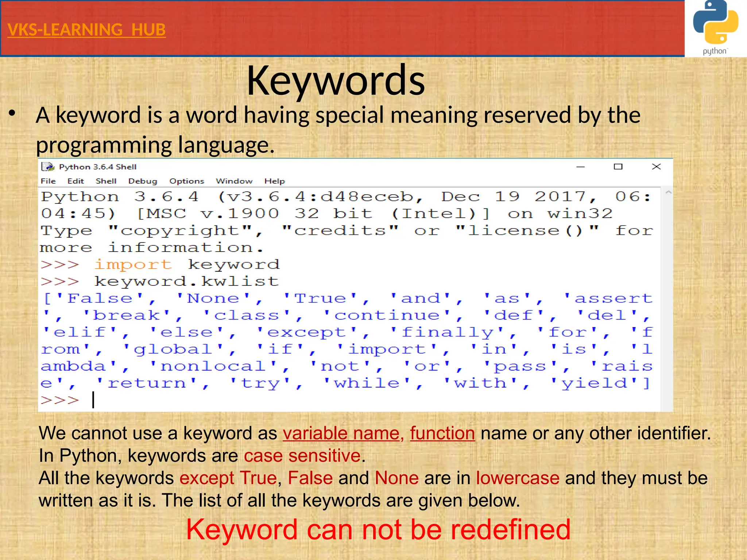The width and height of the screenshot is (747, 560).
Task: Click 'Keyword can not be redefined' text
Action: (378, 530)
